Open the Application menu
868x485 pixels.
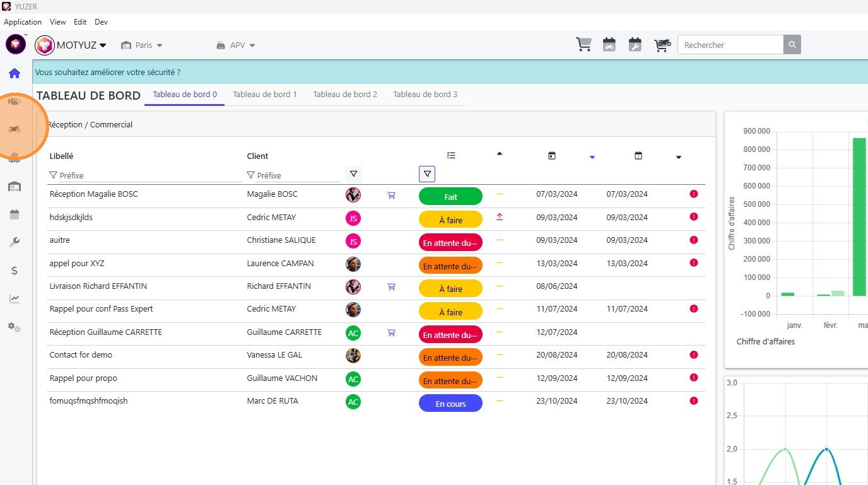(x=23, y=22)
